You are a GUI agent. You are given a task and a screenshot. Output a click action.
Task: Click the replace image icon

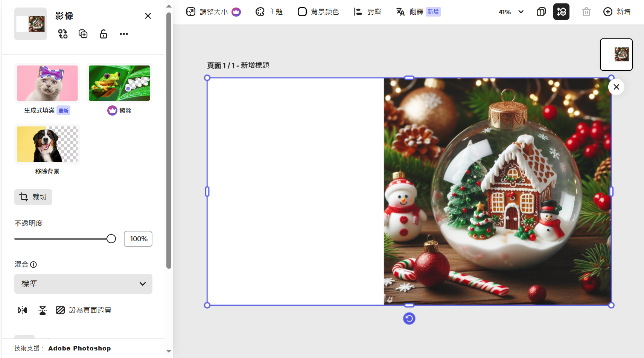(63, 34)
